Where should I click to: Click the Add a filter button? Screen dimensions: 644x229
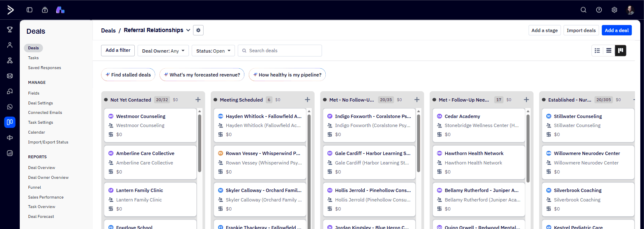pos(118,50)
